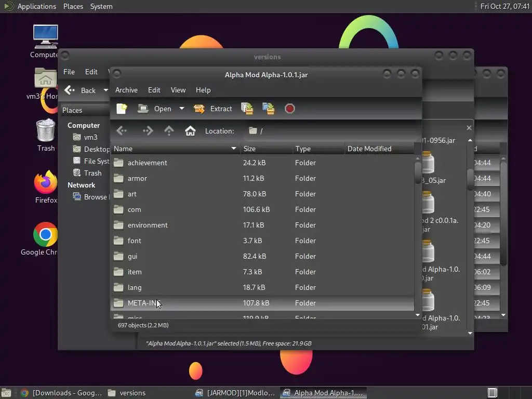Expand the Open button dropdown arrow
Image resolution: width=532 pixels, height=399 pixels.
pyautogui.click(x=181, y=109)
